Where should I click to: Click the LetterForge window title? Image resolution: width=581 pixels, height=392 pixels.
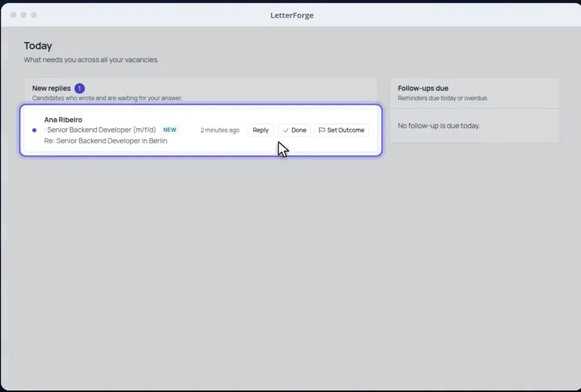pos(292,15)
